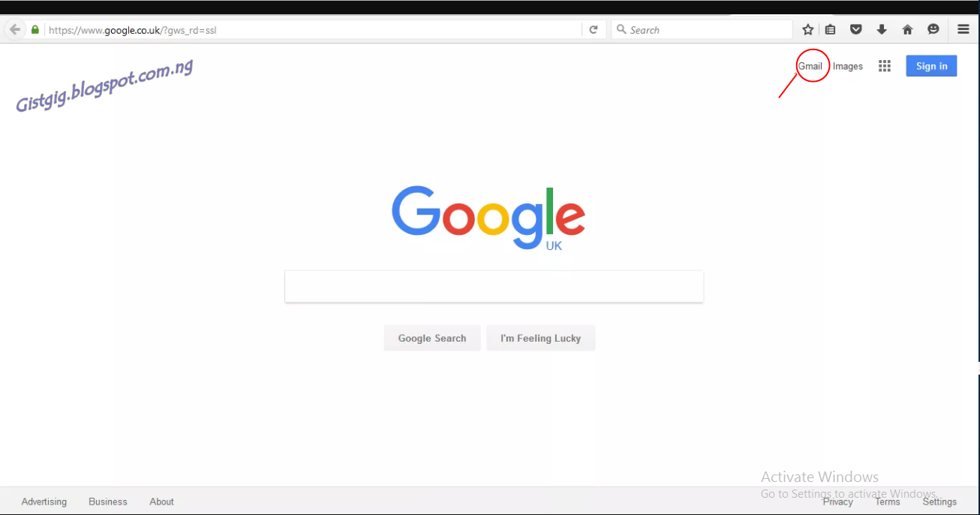This screenshot has height=515, width=980.
Task: Open the bookmarks list icon
Action: [831, 30]
